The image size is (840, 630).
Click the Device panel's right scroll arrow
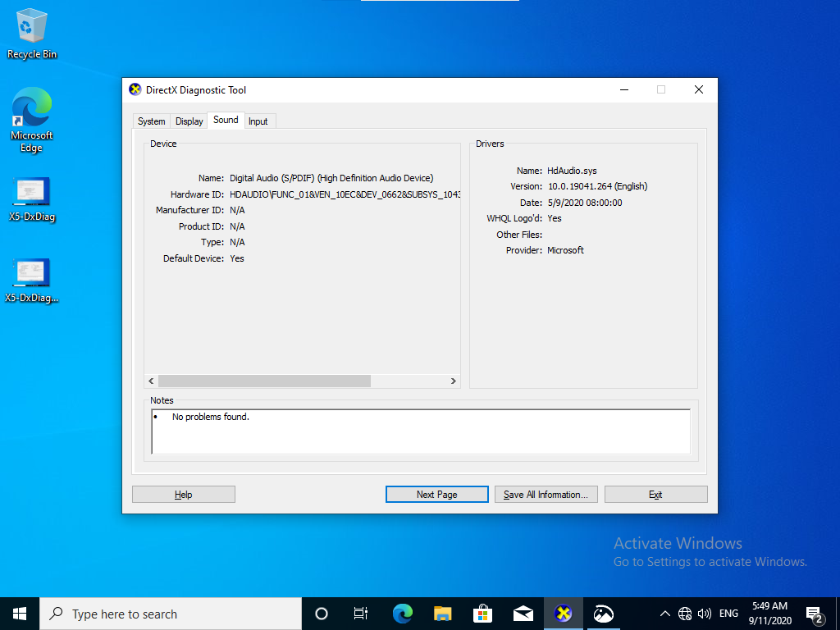point(453,381)
